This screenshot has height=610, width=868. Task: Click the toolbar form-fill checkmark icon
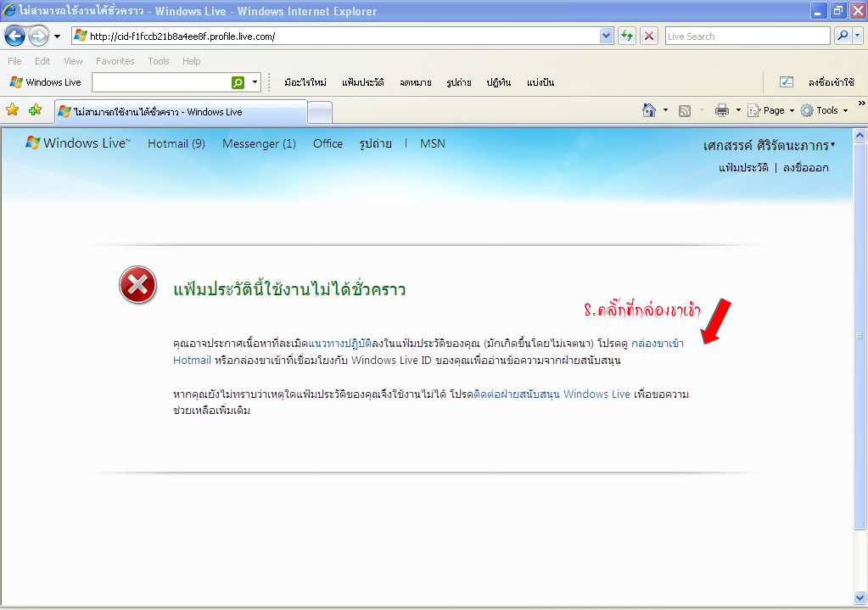coord(786,82)
